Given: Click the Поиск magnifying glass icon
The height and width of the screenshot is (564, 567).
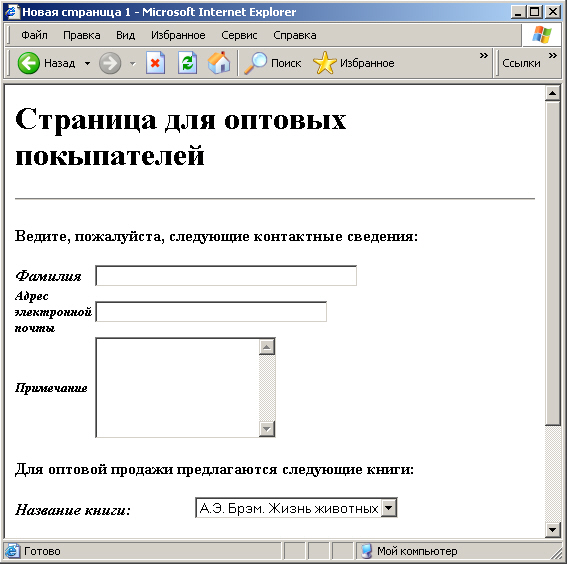Looking at the screenshot, I should [255, 63].
